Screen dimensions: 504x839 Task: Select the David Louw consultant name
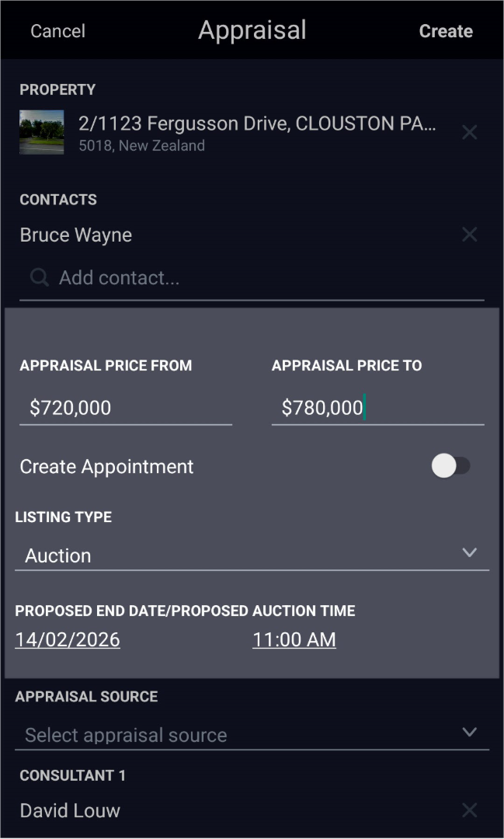[x=70, y=810]
